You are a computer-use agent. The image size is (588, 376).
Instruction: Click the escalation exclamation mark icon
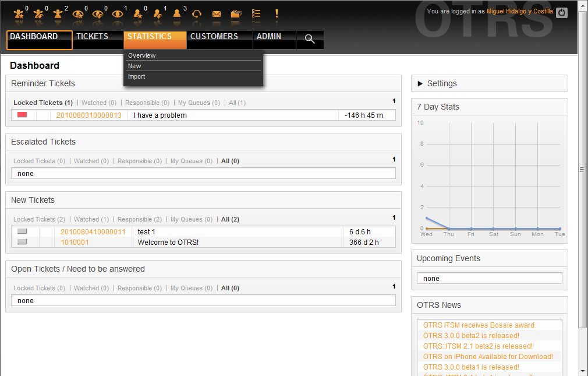[x=277, y=13]
